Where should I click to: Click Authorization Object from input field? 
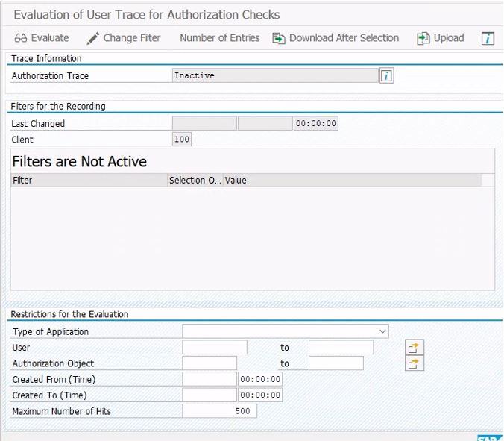coord(210,363)
